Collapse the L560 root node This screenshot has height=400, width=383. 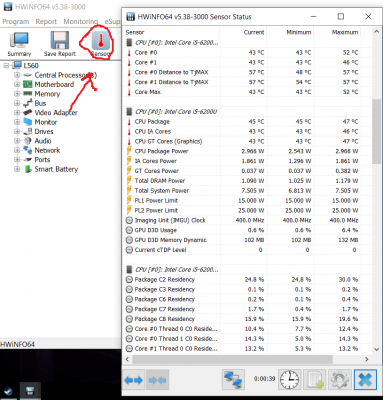6,66
